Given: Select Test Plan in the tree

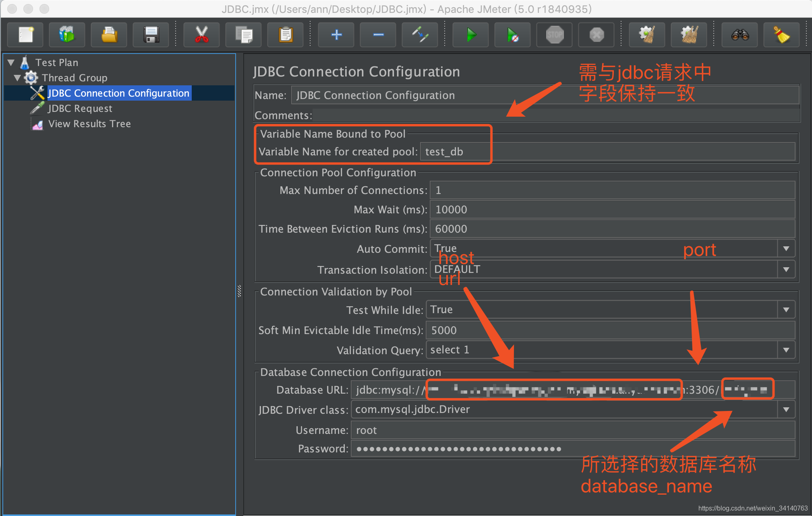Looking at the screenshot, I should click(57, 62).
